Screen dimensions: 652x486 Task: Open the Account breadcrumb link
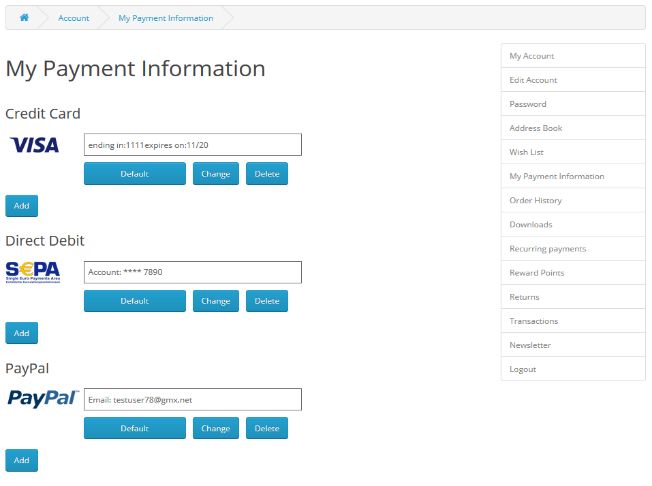point(73,18)
